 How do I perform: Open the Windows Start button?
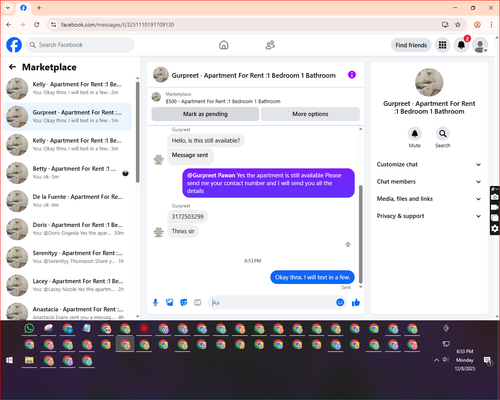pyautogui.click(x=9, y=360)
